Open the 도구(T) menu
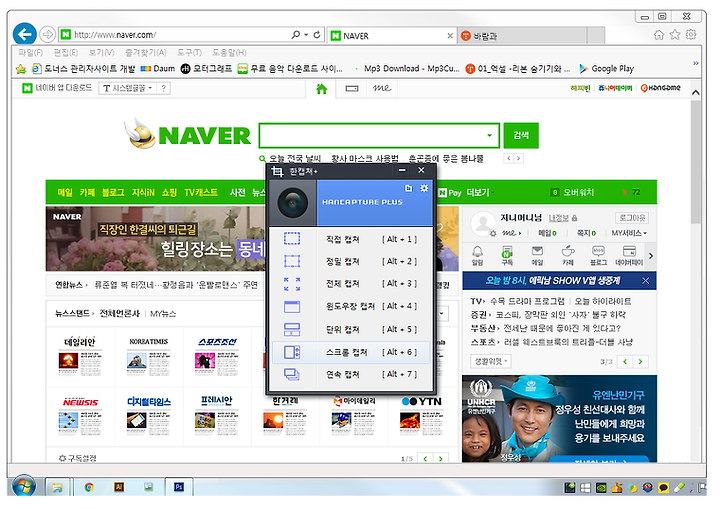The width and height of the screenshot is (720, 509). point(190,52)
